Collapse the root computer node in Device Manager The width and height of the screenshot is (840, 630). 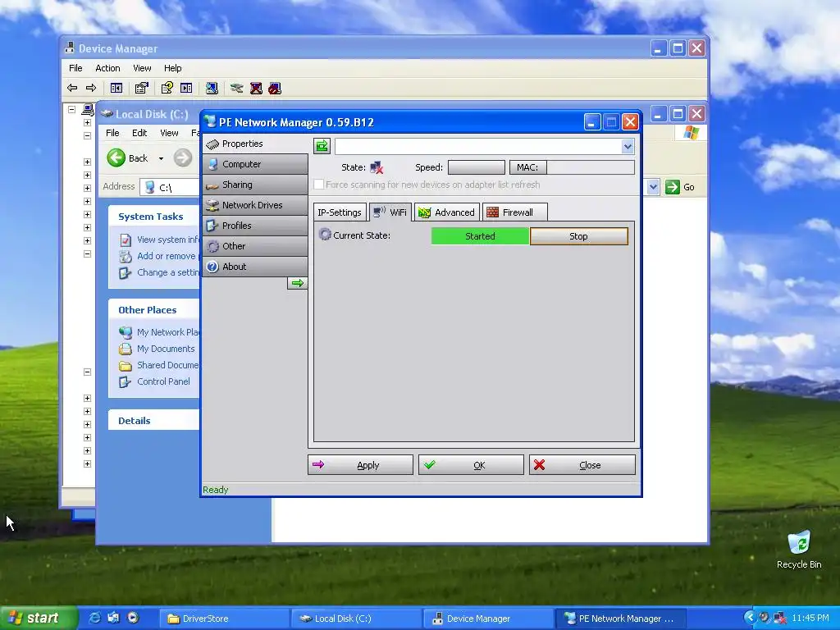point(72,109)
